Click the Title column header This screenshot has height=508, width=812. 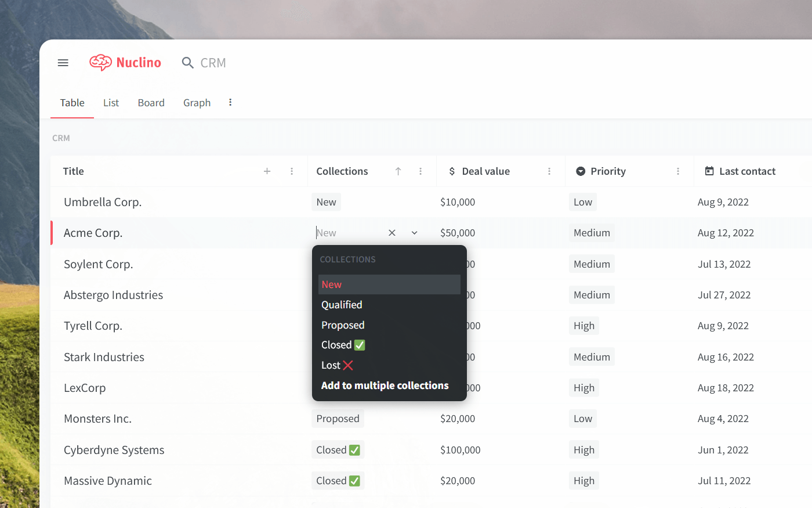pyautogui.click(x=74, y=171)
